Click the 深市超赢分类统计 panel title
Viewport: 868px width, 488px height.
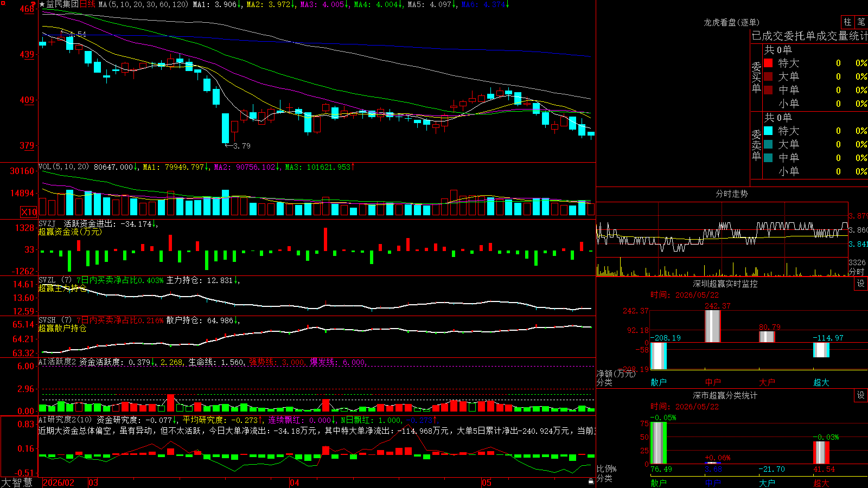tap(725, 395)
